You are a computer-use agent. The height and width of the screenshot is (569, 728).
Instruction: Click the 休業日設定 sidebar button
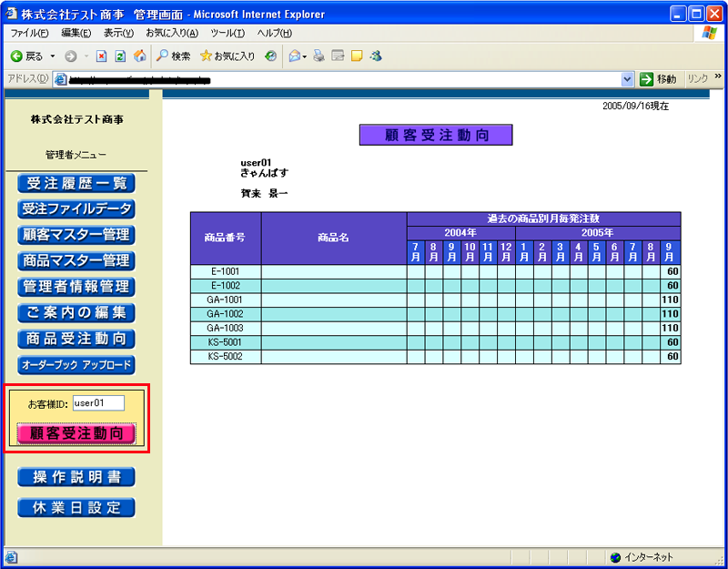pyautogui.click(x=76, y=509)
